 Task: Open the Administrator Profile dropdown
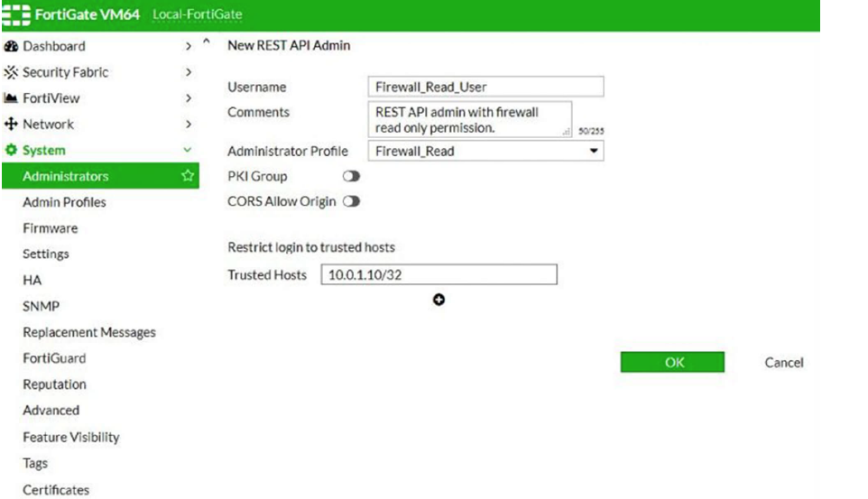pos(485,151)
